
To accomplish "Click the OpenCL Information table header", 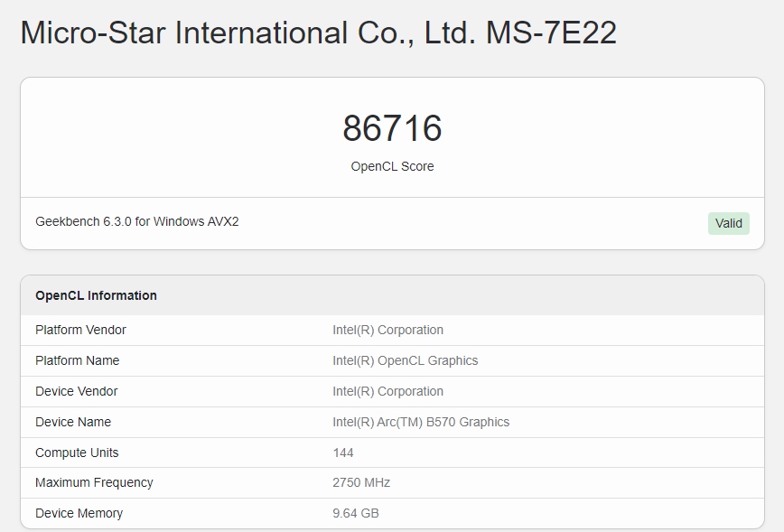I will (x=96, y=295).
